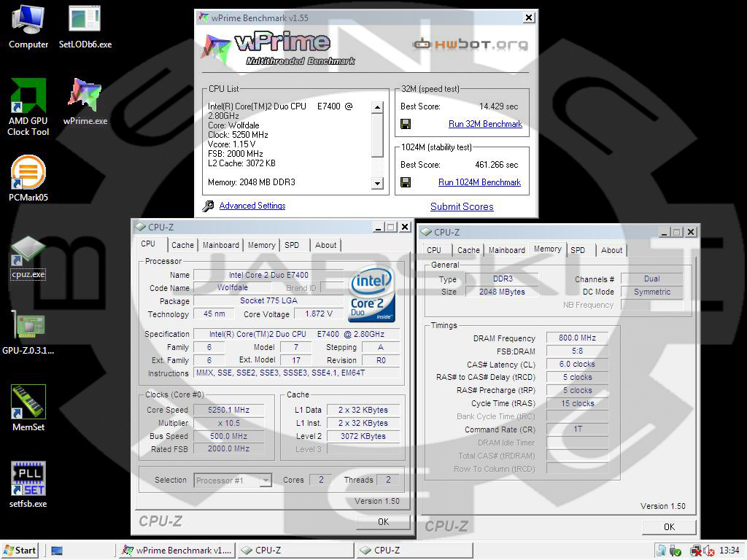Click the CPU List scroll up arrow
This screenshot has width=747, height=560.
377,107
